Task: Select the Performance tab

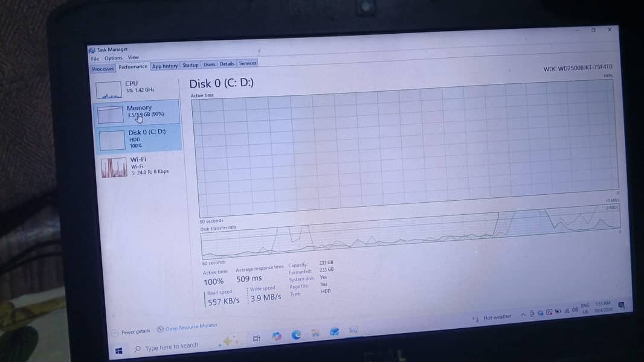Action: 133,67
